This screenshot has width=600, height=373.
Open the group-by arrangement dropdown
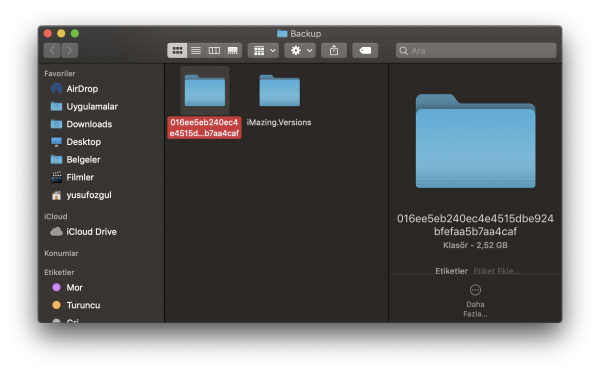click(264, 50)
